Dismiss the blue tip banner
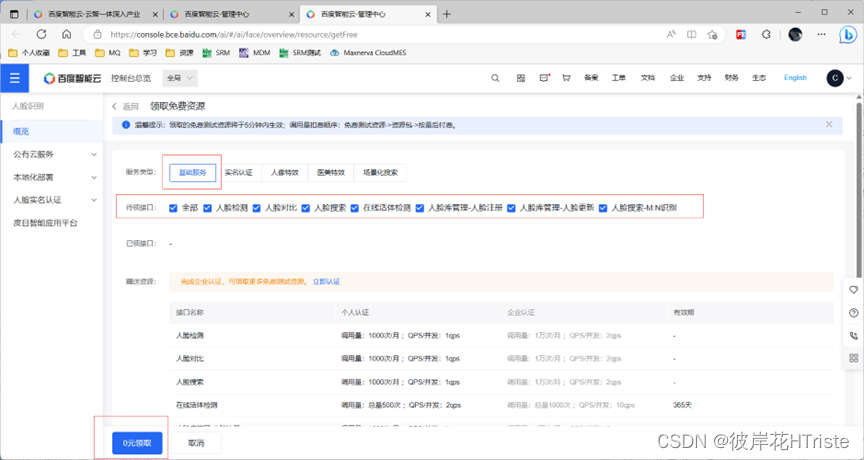This screenshot has width=864, height=460. [x=829, y=125]
